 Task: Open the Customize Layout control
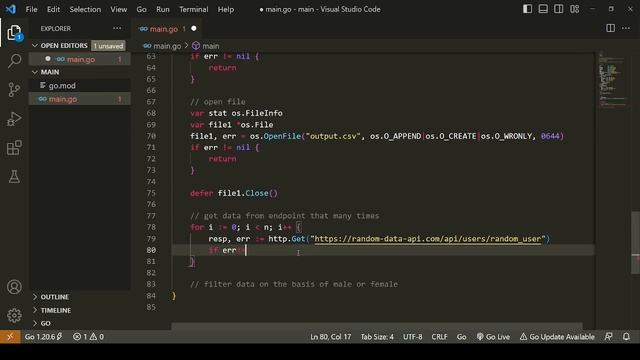574,9
